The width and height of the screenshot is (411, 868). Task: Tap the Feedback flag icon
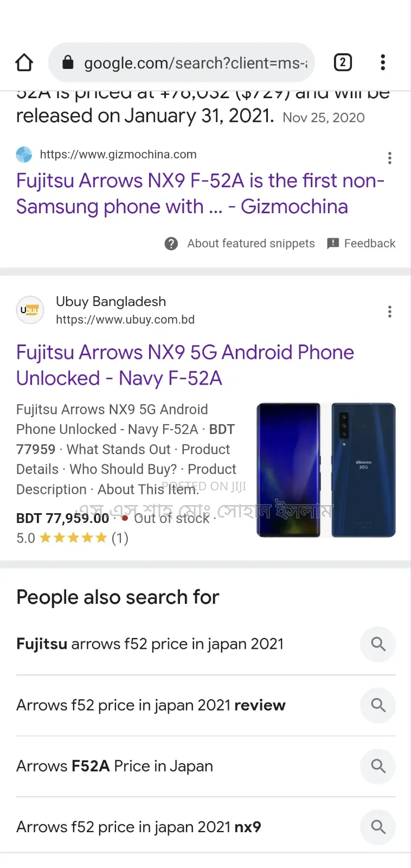pos(333,243)
